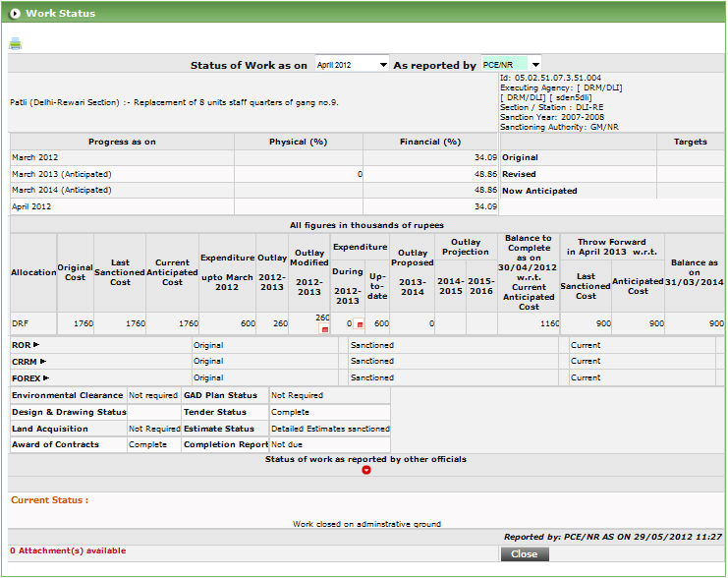The image size is (728, 578).
Task: Click the Work Status title arrow icon
Action: [14, 14]
